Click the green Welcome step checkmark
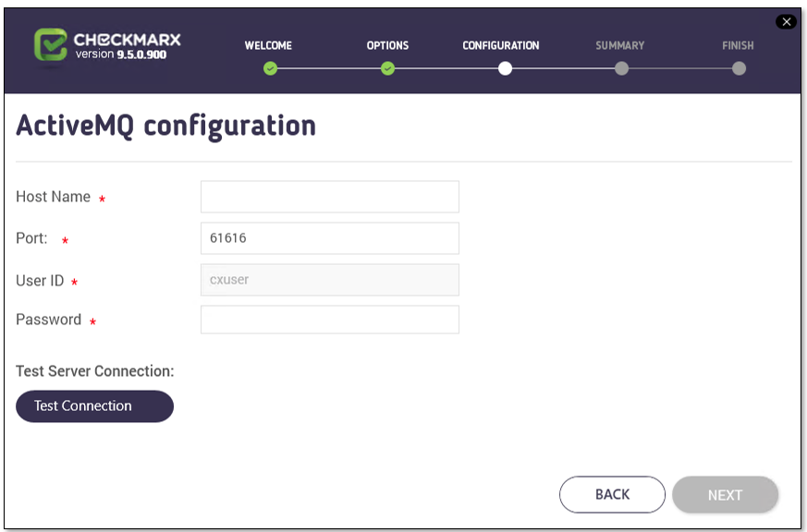This screenshot has height=532, width=807. 270,68
